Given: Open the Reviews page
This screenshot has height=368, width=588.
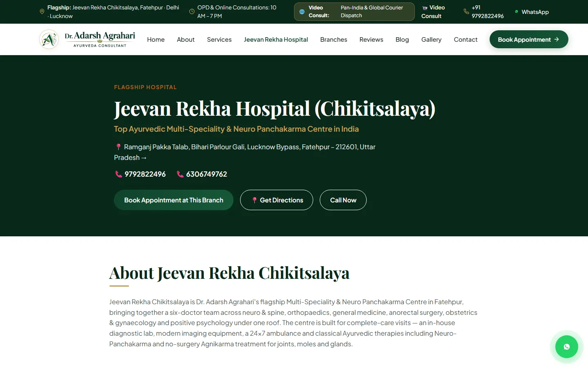Looking at the screenshot, I should (x=371, y=39).
